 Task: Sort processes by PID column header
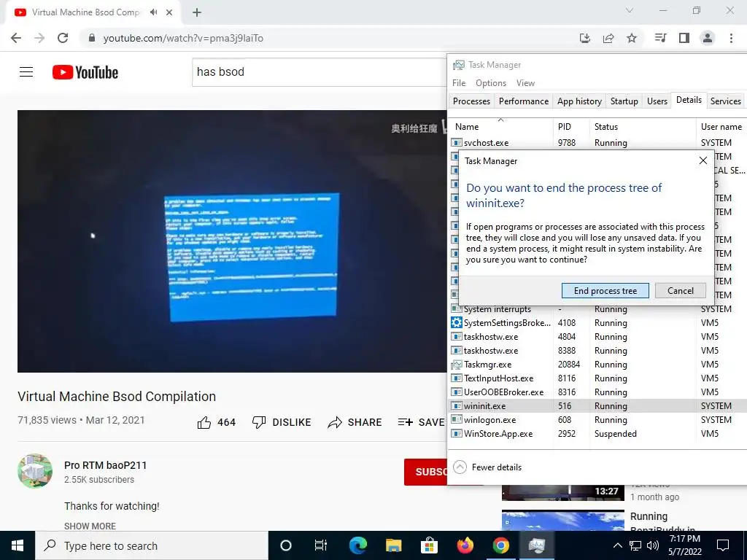pyautogui.click(x=570, y=127)
